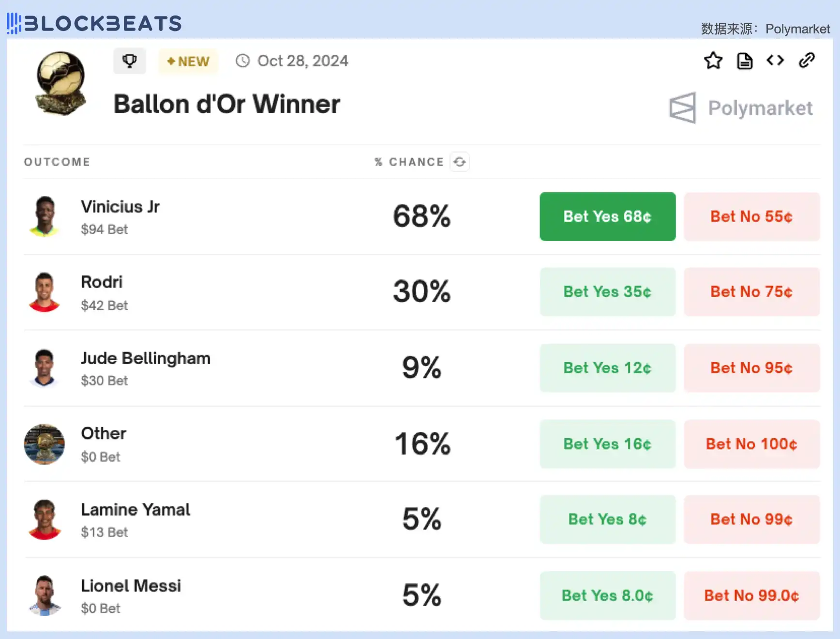Viewport: 840px width, 639px height.
Task: Click Bet Yes 16¢ for Other
Action: click(x=607, y=444)
